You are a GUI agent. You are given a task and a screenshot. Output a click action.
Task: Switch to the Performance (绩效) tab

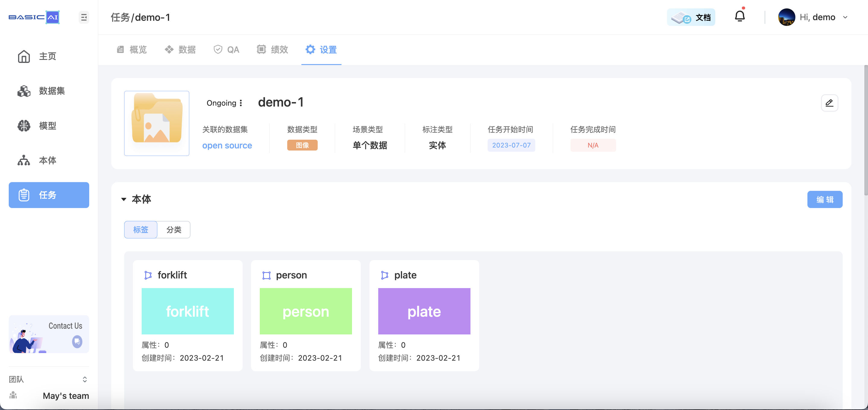coord(272,50)
